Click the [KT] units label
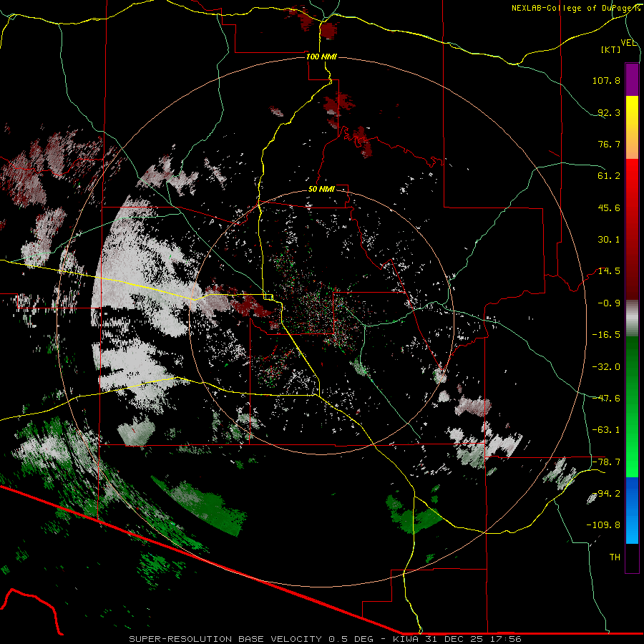Image resolution: width=644 pixels, height=644 pixels. pos(611,49)
